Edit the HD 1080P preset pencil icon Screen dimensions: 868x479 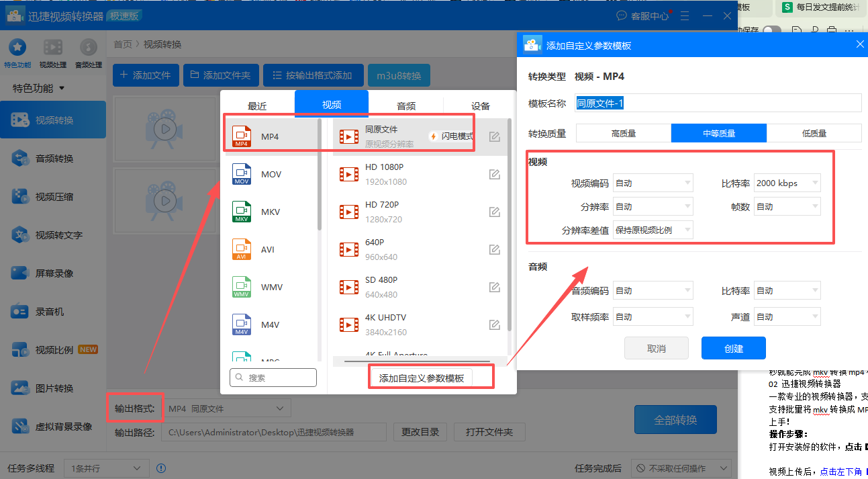(495, 175)
